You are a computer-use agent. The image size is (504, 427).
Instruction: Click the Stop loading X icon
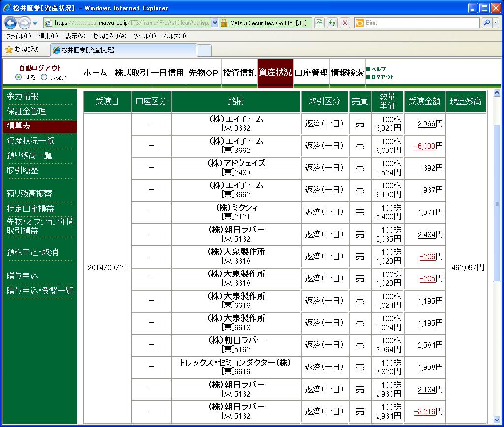345,23
